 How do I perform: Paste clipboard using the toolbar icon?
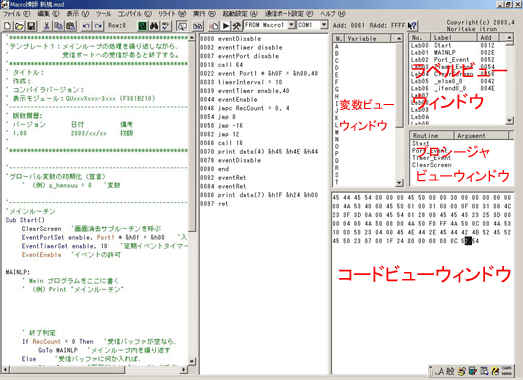click(x=70, y=26)
